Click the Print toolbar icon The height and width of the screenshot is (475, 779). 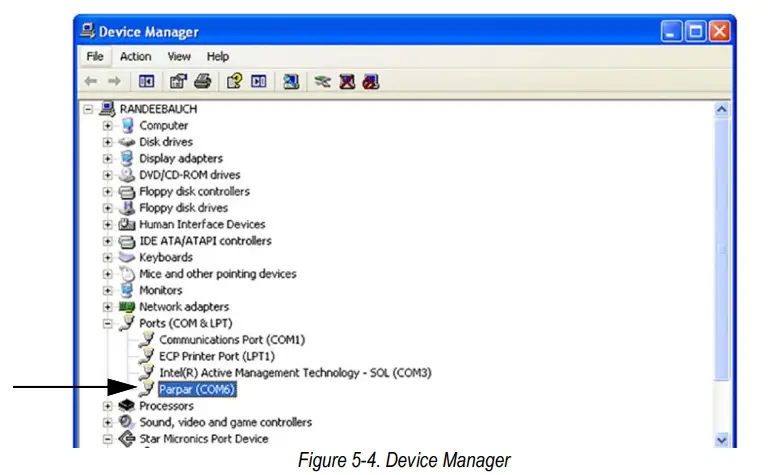pyautogui.click(x=202, y=82)
